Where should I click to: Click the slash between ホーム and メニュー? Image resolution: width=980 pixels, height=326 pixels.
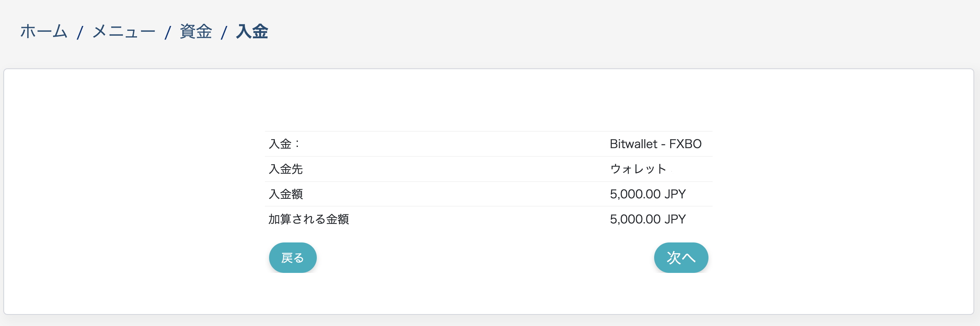click(x=80, y=33)
